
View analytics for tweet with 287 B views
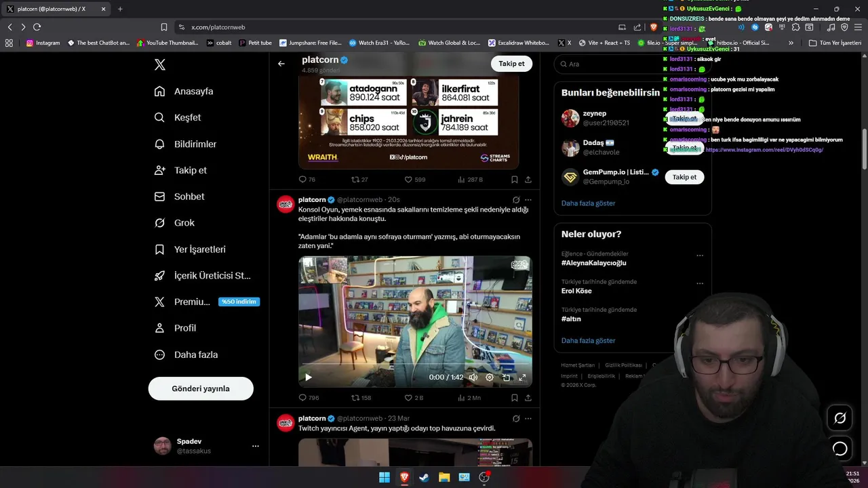coord(471,180)
